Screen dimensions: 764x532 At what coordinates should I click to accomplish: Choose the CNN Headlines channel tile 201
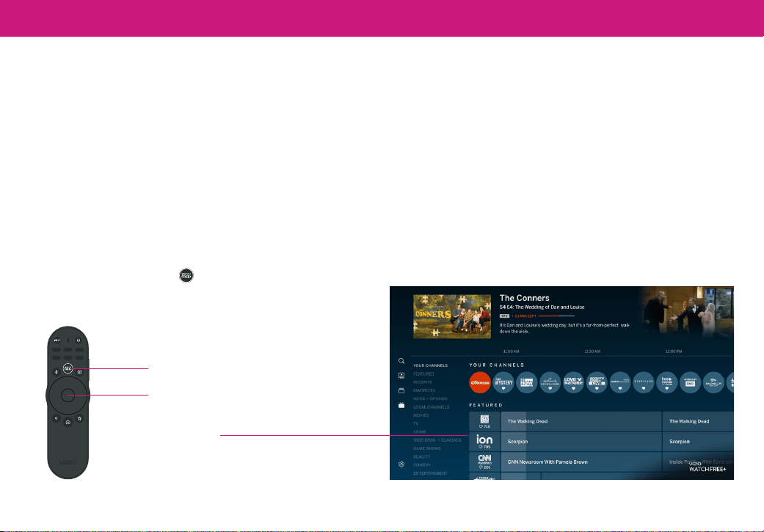coord(484,462)
